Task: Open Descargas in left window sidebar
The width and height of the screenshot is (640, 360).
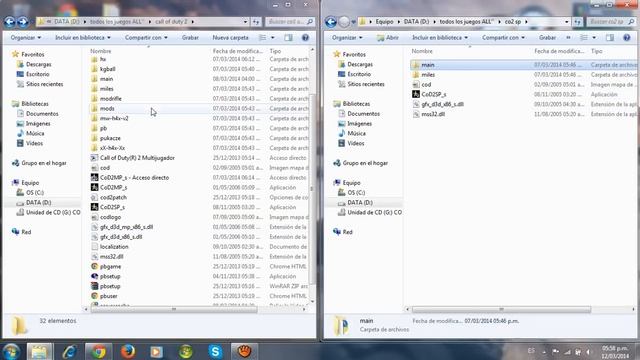Action: tap(38, 64)
